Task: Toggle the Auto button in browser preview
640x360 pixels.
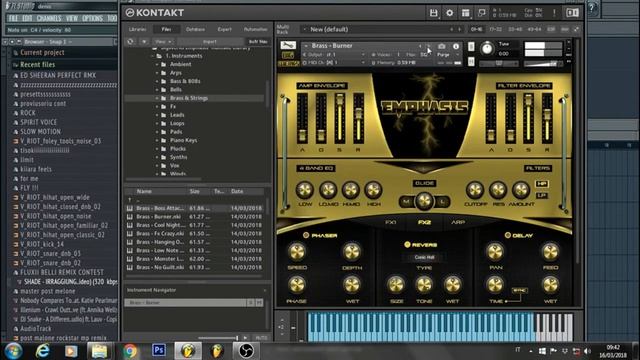Action: pyautogui.click(x=260, y=338)
